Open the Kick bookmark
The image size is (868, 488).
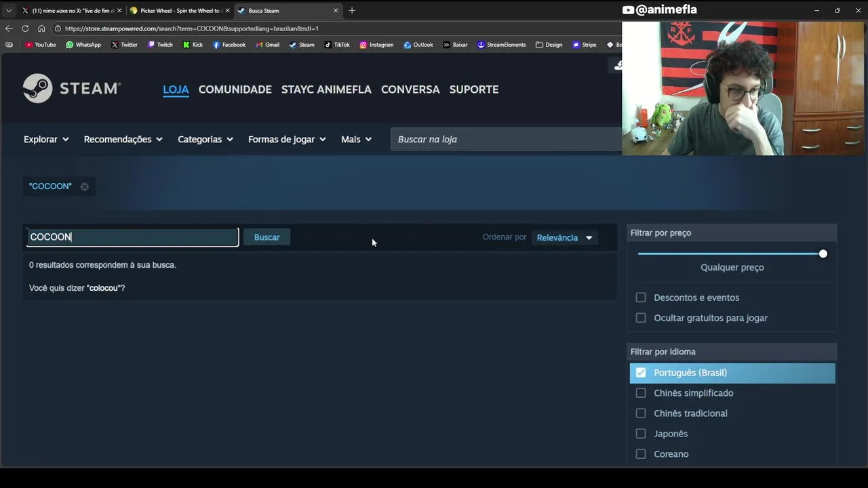pos(193,45)
